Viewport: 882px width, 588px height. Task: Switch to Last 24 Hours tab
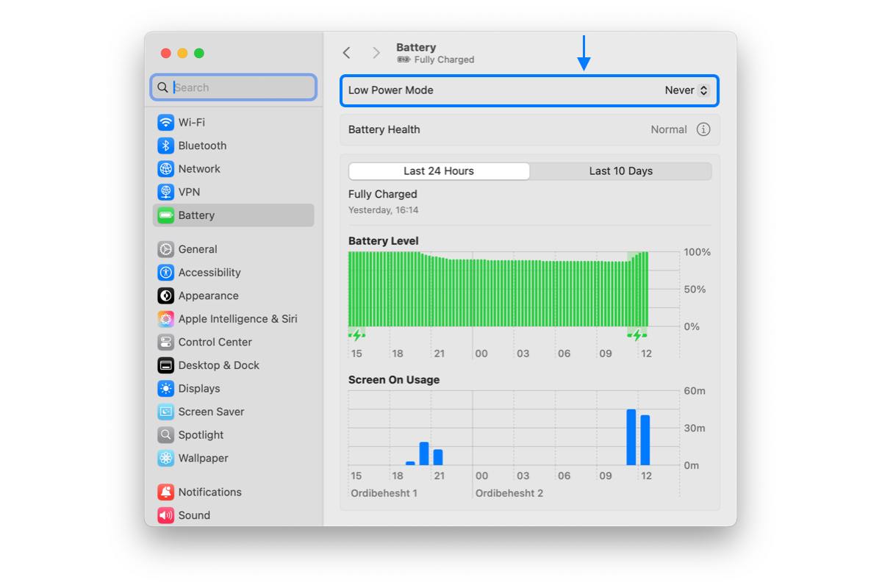coord(439,171)
